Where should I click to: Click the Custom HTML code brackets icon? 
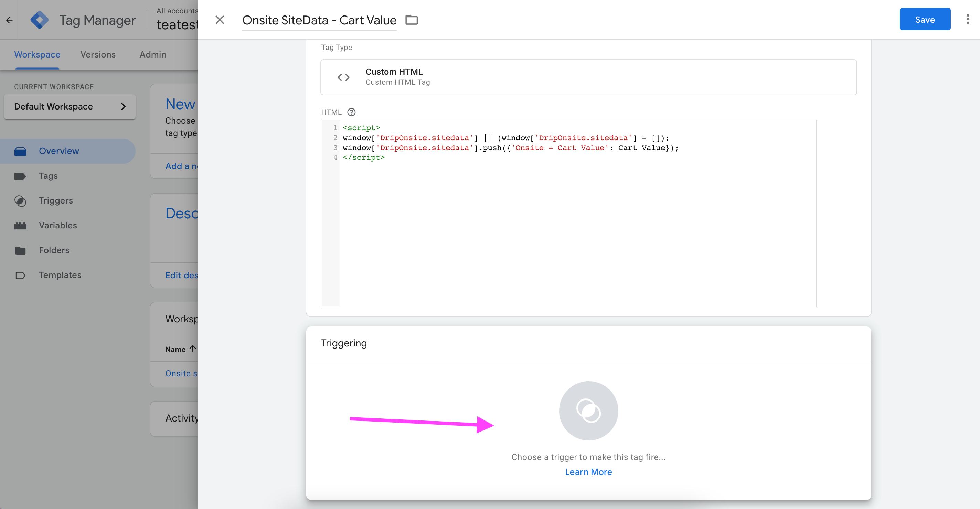tap(343, 77)
